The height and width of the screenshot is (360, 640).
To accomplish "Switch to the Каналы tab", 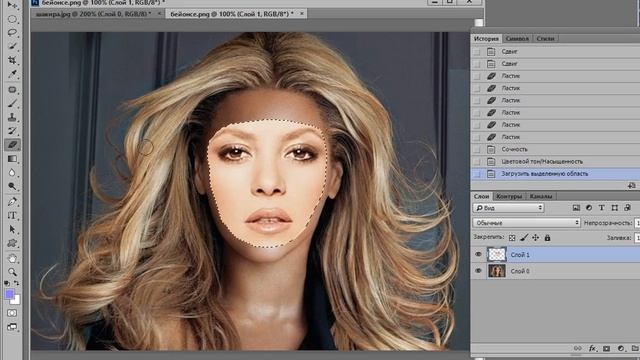I will coord(541,196).
